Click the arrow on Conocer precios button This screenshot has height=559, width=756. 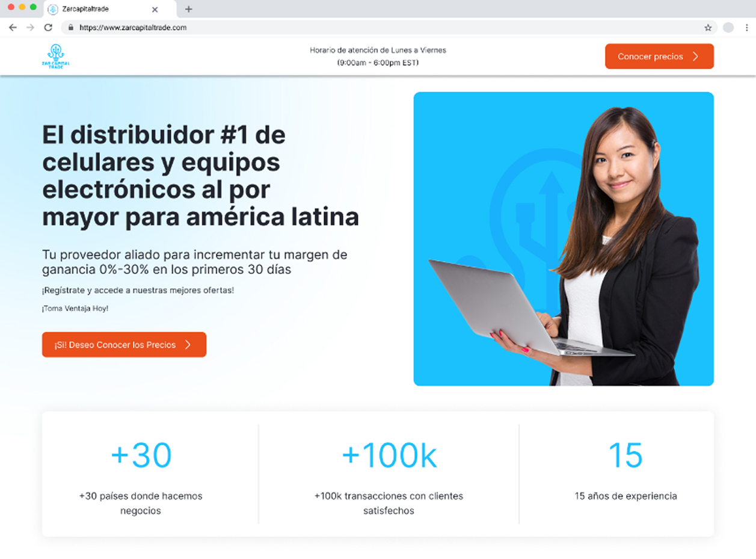(696, 57)
